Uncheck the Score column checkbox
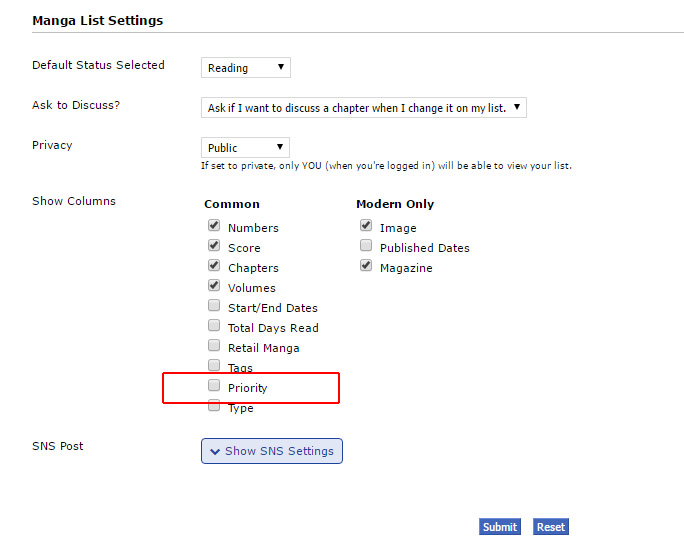The width and height of the screenshot is (684, 549). click(214, 246)
